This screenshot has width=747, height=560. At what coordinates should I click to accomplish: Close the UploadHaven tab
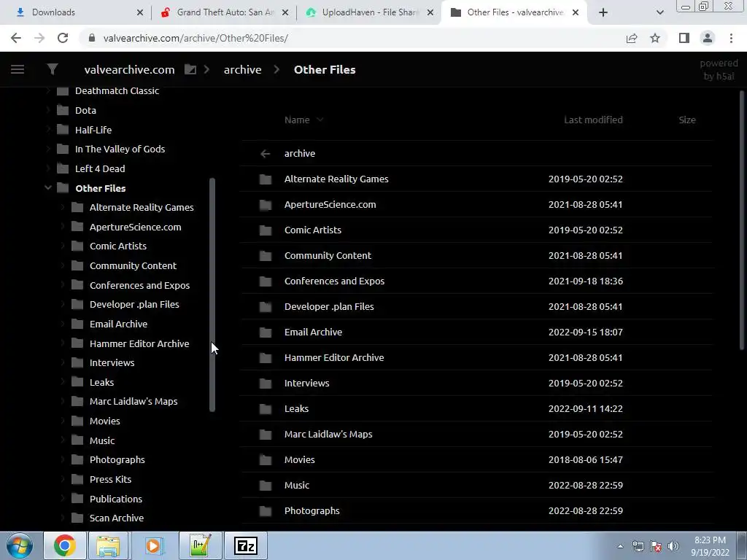430,12
